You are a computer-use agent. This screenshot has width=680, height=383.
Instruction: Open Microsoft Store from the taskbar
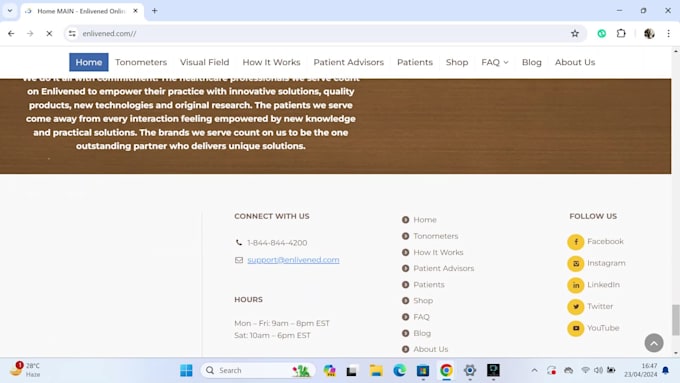click(x=423, y=370)
